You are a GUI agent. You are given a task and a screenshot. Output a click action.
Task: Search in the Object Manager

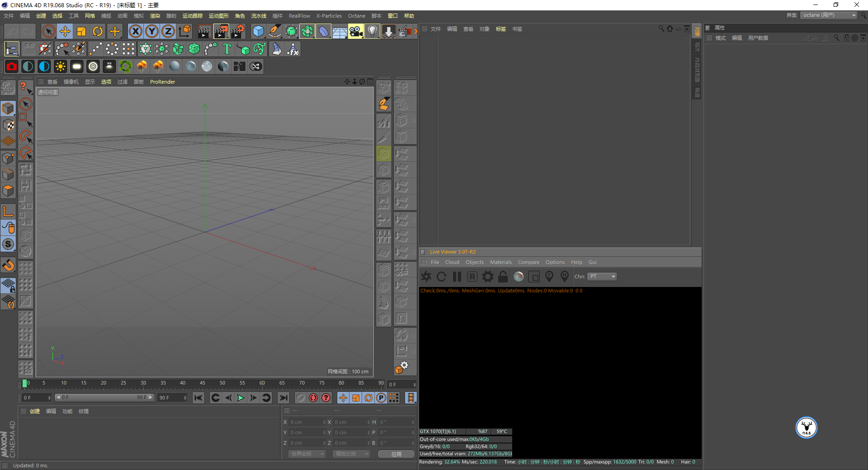[661, 29]
